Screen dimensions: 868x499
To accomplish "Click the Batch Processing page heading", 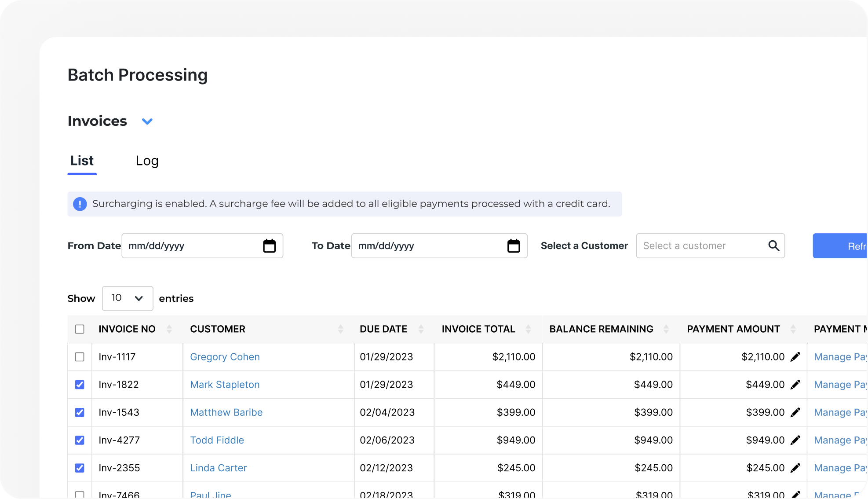I will coord(137,75).
